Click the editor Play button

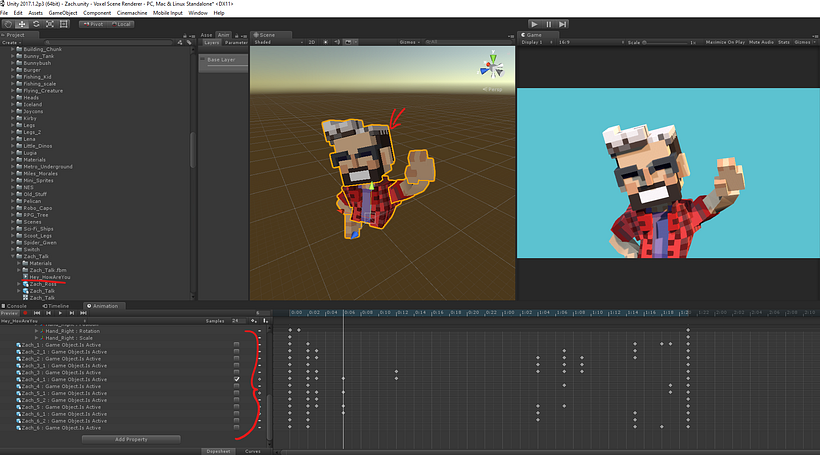click(534, 24)
